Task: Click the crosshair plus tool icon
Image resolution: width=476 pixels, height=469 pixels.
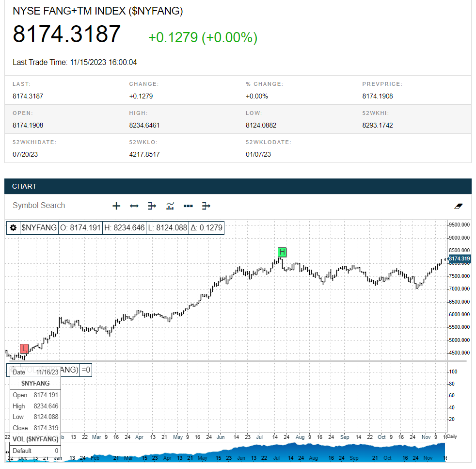Action: [x=116, y=206]
